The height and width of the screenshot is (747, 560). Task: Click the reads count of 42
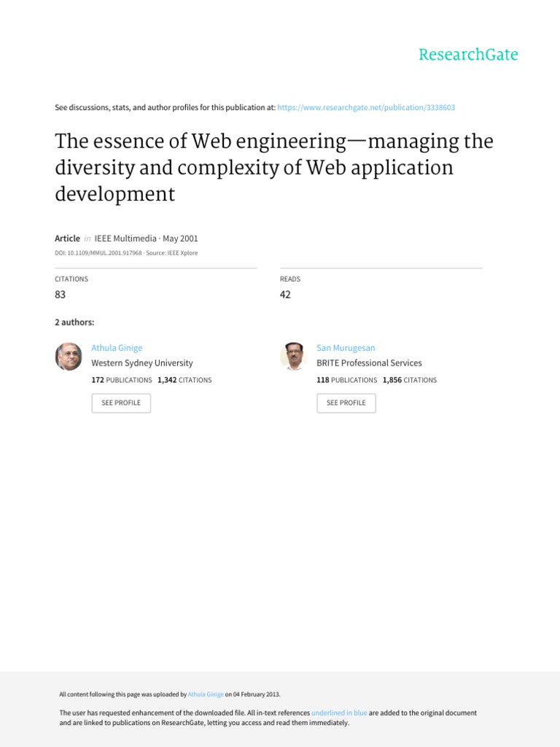[x=285, y=295]
